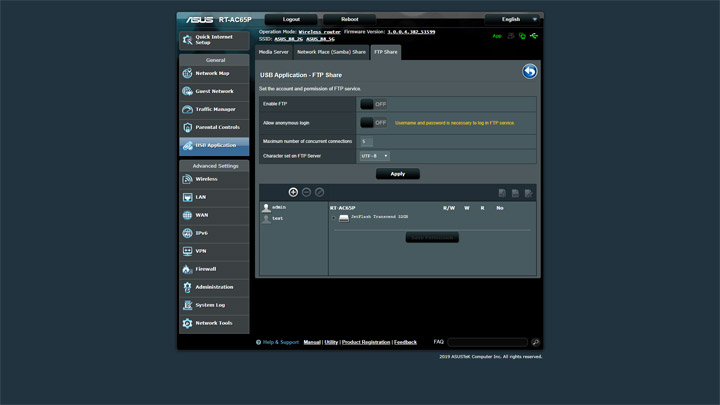Click the blue back arrow icon
Viewport: 720px width, 405px height.
click(529, 72)
